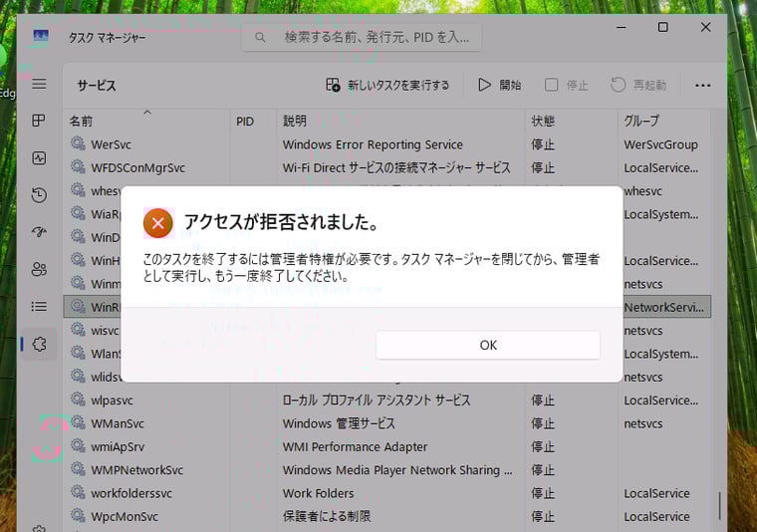The width and height of the screenshot is (757, 532).
Task: Click 新しいタスクを実行する button
Action: click(x=387, y=86)
